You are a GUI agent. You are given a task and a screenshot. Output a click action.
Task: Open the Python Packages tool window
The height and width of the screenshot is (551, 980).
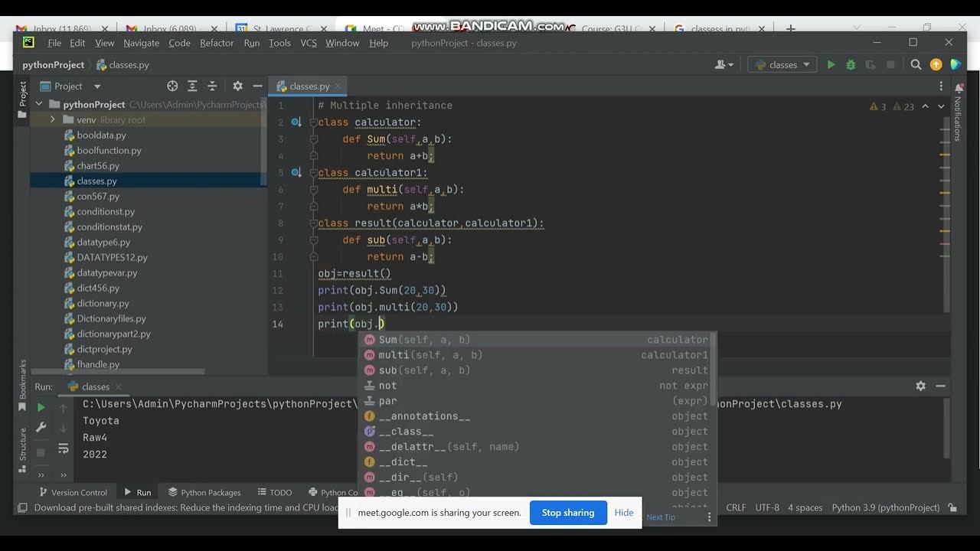pyautogui.click(x=204, y=492)
